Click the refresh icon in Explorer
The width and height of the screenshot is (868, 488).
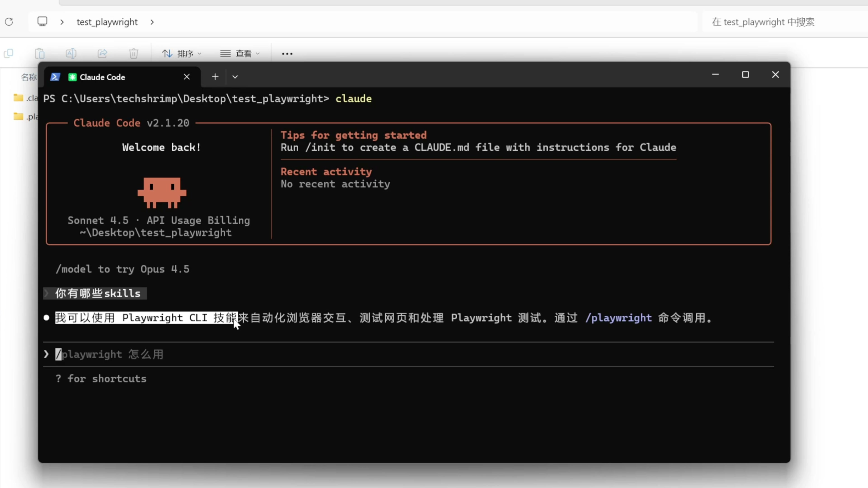click(9, 22)
